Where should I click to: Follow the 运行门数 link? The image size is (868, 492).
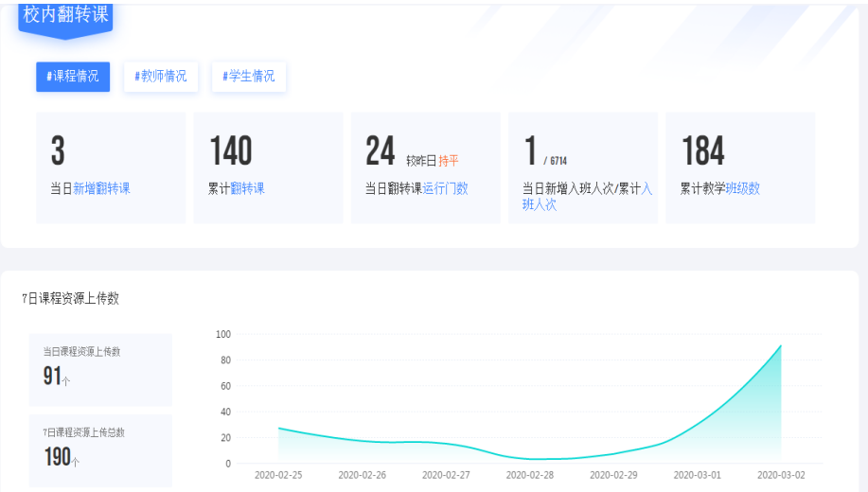[445, 188]
